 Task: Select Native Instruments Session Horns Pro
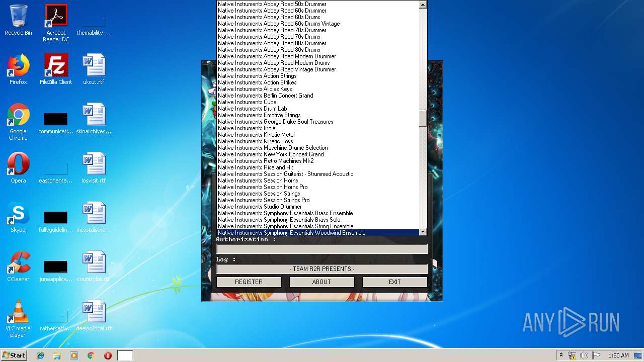317,187
